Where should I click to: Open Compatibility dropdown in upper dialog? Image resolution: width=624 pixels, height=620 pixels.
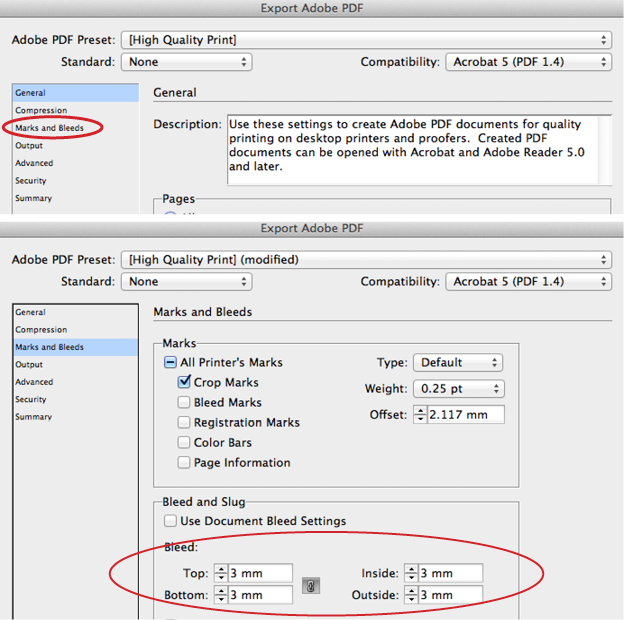pos(528,62)
